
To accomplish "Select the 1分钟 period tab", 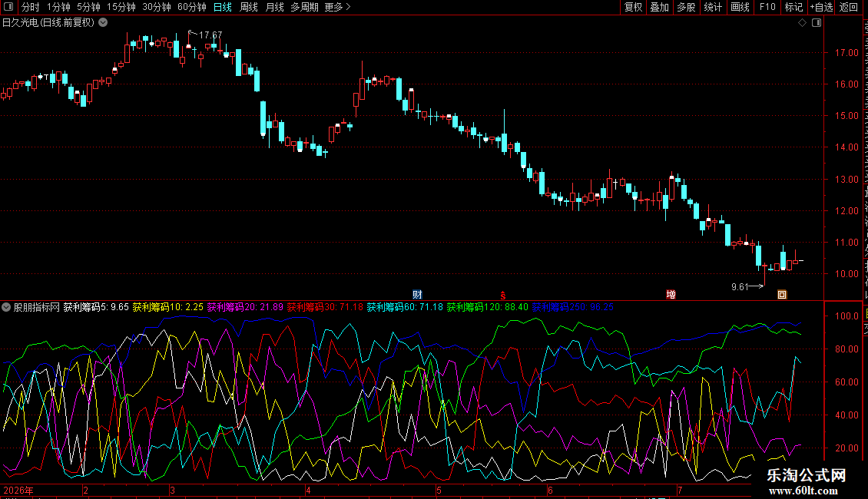I will click(58, 7).
